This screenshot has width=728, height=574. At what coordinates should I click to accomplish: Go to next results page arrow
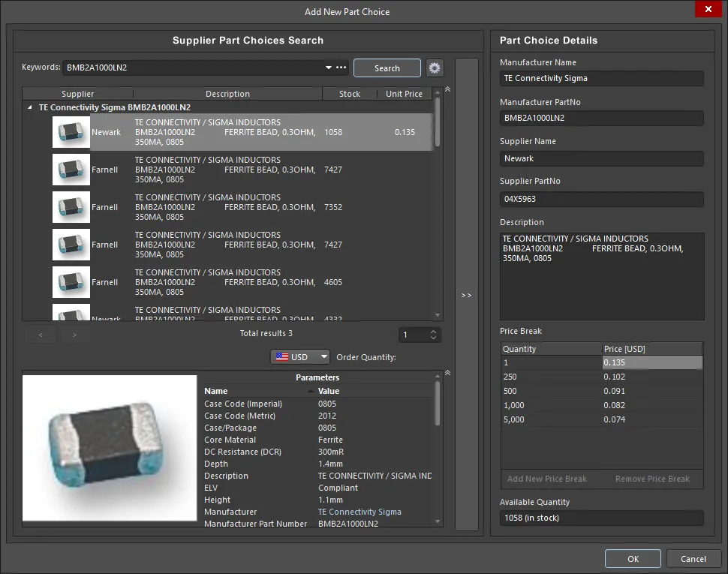tap(75, 335)
